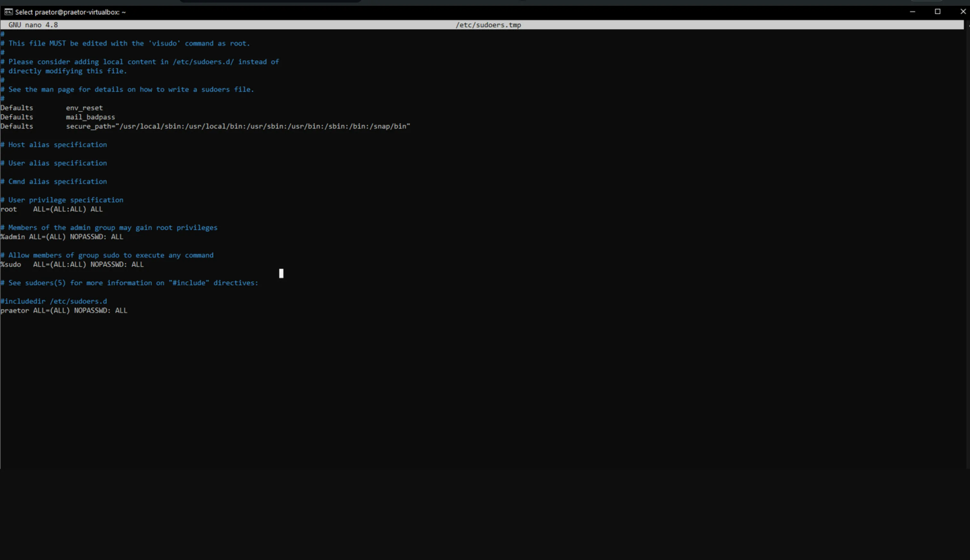Close the praetor@praetor-virtualbox terminal window

pos(963,12)
